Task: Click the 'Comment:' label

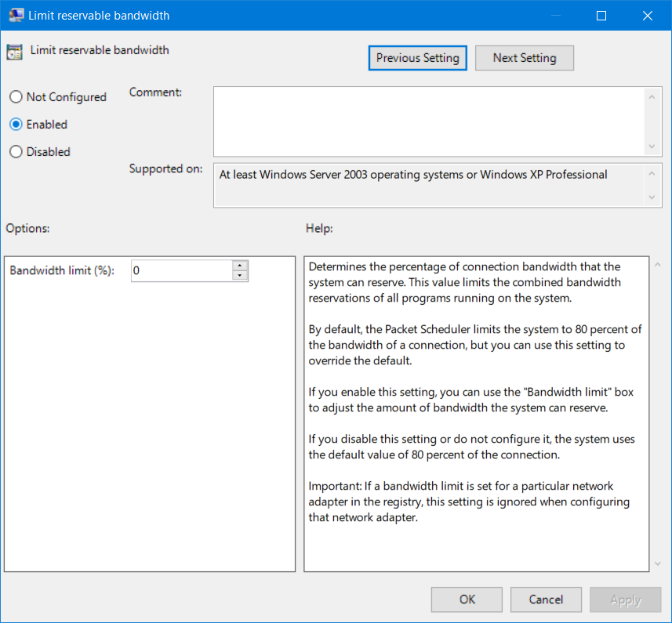Action: click(155, 92)
